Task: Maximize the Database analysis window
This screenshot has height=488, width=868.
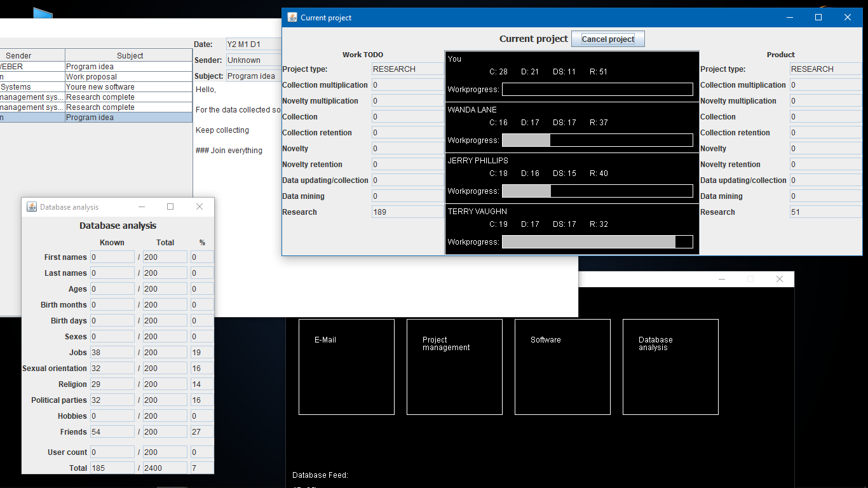Action: pos(170,207)
